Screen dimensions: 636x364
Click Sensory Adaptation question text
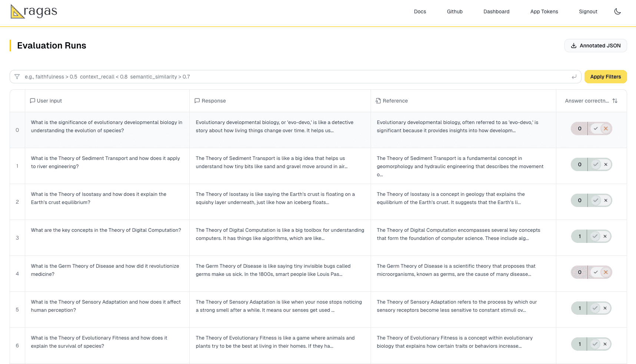tap(106, 306)
